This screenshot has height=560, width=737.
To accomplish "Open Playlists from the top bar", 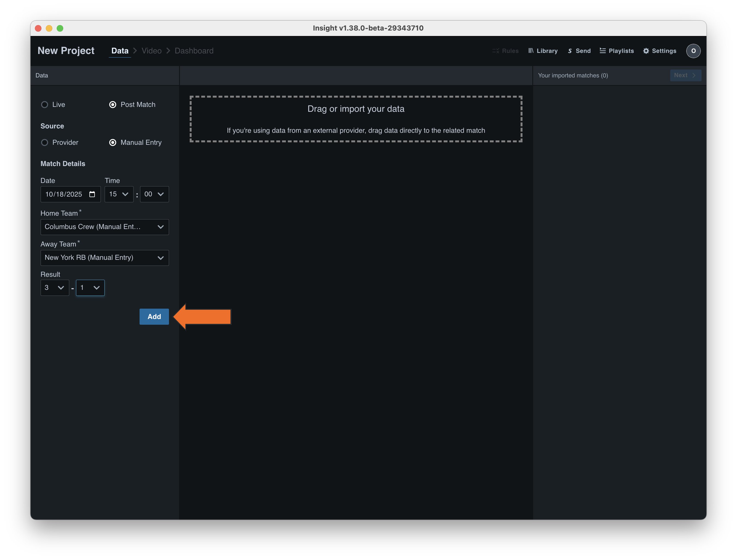I will pyautogui.click(x=617, y=51).
